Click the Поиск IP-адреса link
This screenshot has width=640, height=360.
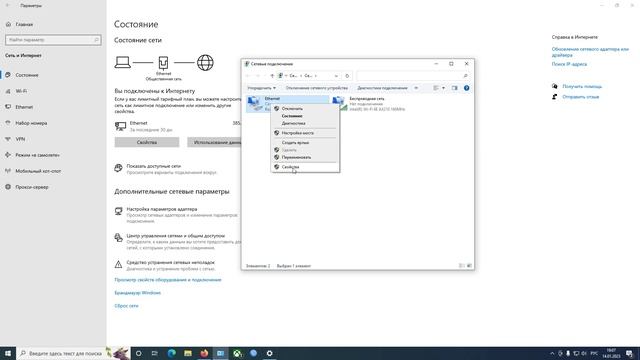click(569, 64)
